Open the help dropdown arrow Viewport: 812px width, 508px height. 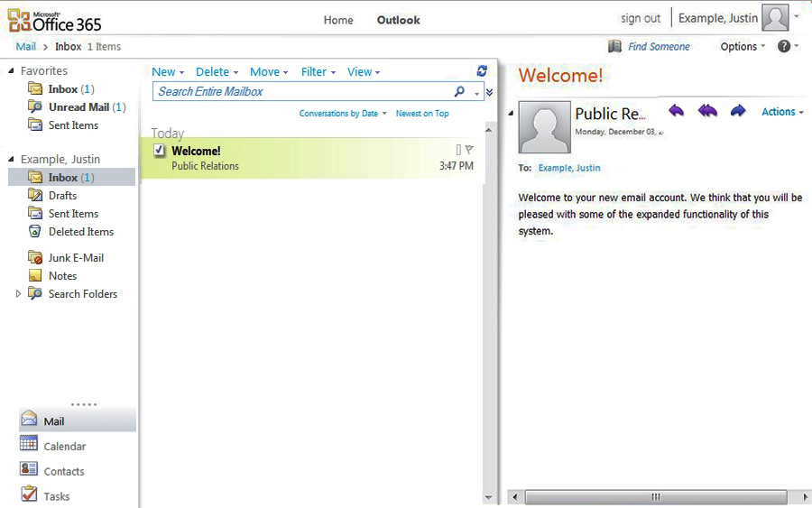[x=796, y=46]
